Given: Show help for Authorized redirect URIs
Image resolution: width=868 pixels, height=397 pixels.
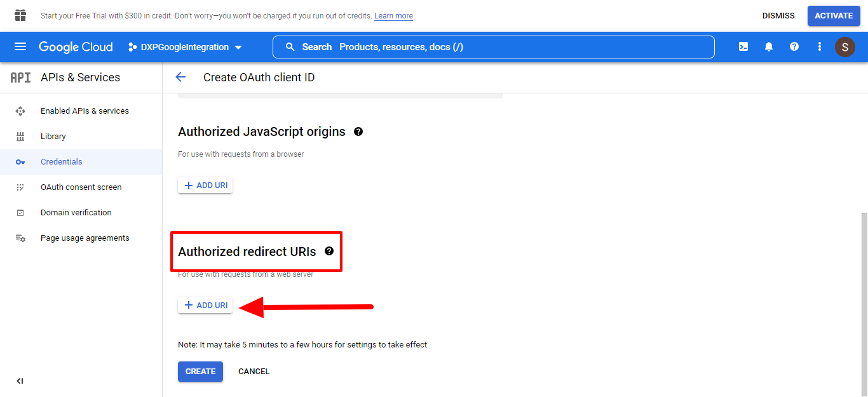Looking at the screenshot, I should 329,251.
